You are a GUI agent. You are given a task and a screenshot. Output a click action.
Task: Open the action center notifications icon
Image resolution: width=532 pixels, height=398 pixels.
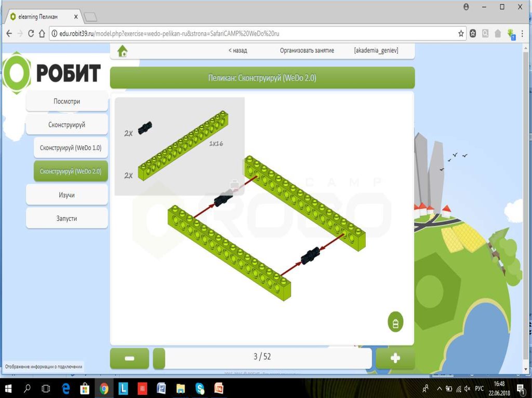tap(520, 389)
